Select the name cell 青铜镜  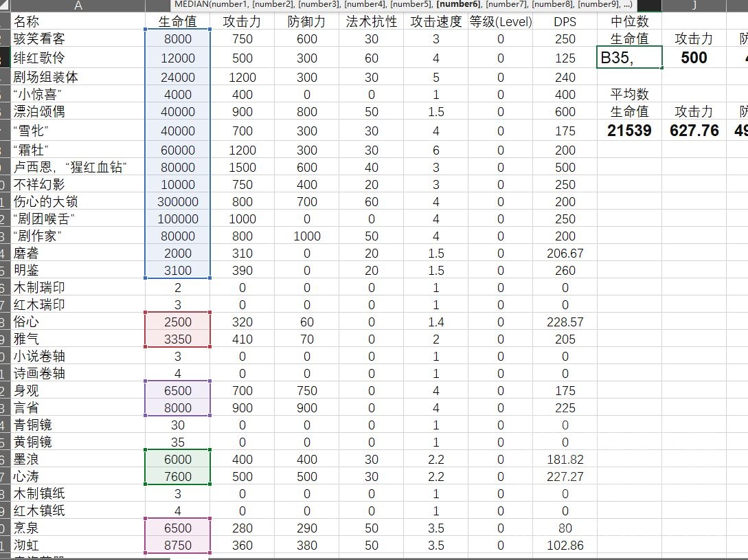[x=78, y=425]
